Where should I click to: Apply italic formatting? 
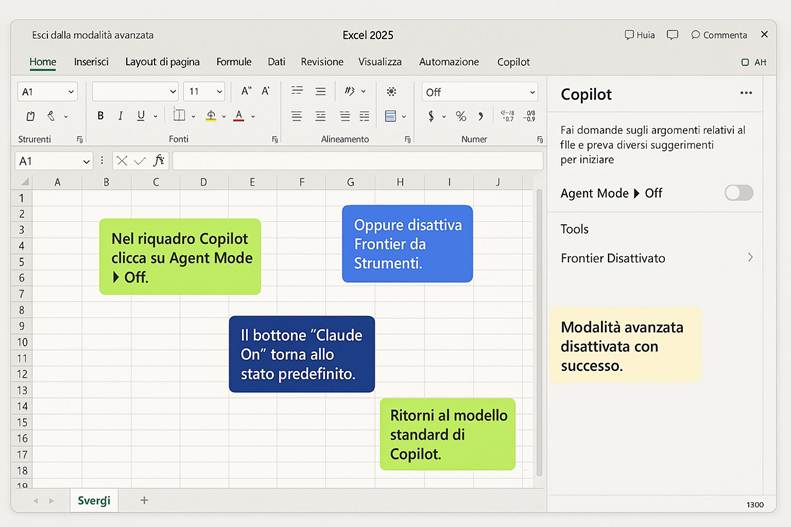[121, 116]
